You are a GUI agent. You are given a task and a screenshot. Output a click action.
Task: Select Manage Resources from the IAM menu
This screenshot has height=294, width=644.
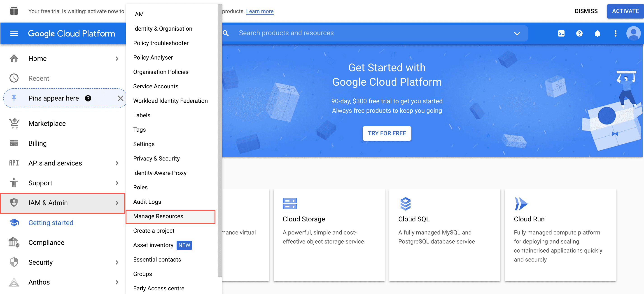pos(158,216)
